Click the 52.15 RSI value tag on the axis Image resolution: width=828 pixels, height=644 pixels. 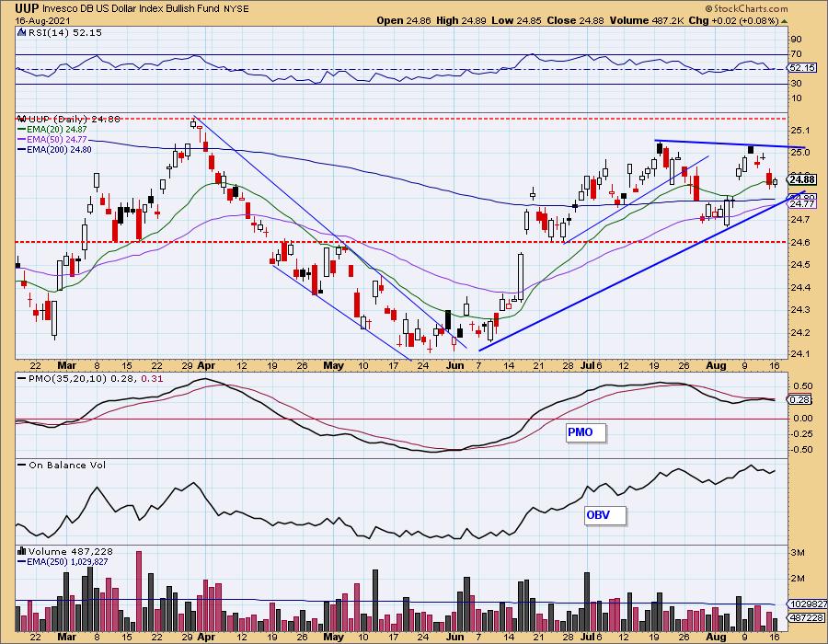pos(803,68)
